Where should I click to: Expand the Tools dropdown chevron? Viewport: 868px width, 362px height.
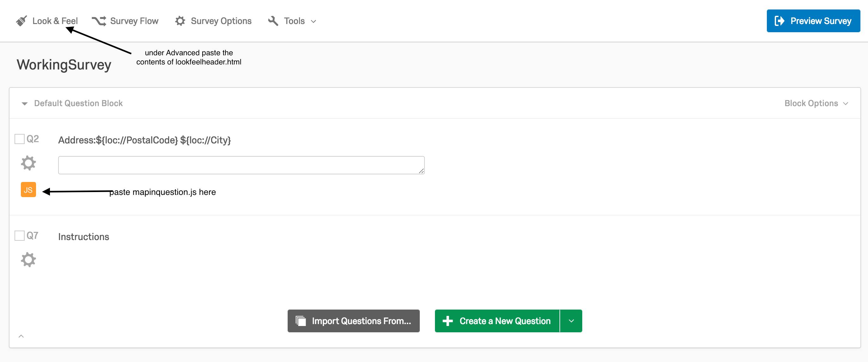313,21
